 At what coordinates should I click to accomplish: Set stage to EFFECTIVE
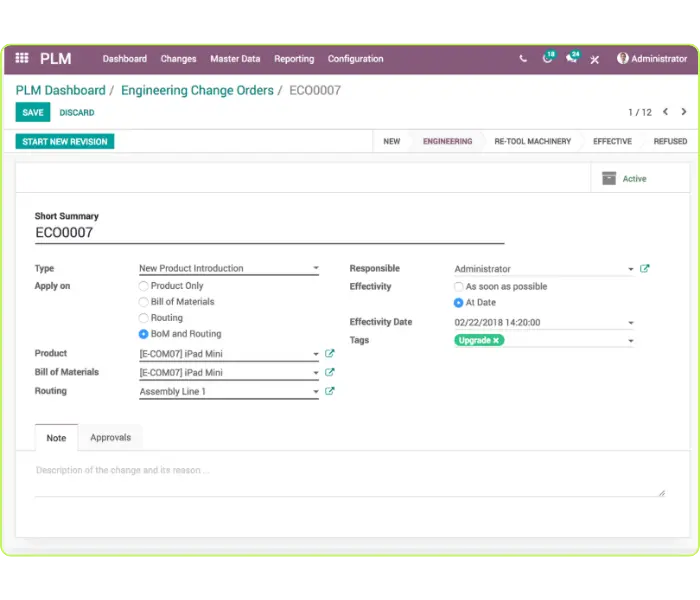click(x=612, y=142)
